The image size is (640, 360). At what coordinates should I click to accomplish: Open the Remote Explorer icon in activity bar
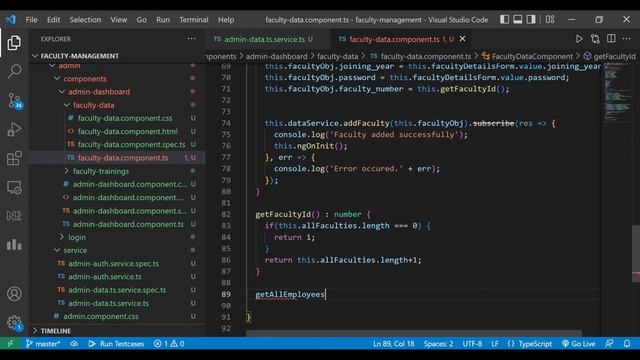[14, 187]
